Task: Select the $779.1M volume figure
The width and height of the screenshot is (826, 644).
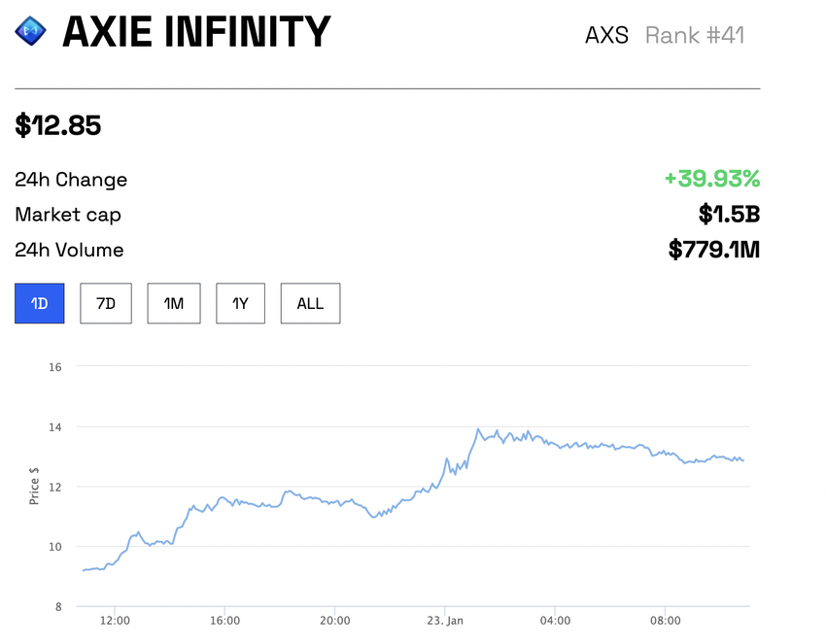Action: pyautogui.click(x=714, y=250)
